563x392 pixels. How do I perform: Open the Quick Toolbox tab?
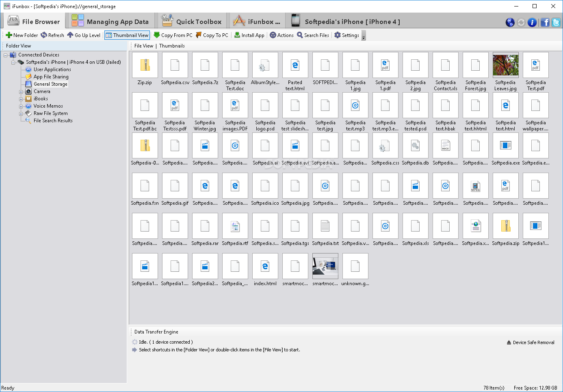[x=191, y=21]
